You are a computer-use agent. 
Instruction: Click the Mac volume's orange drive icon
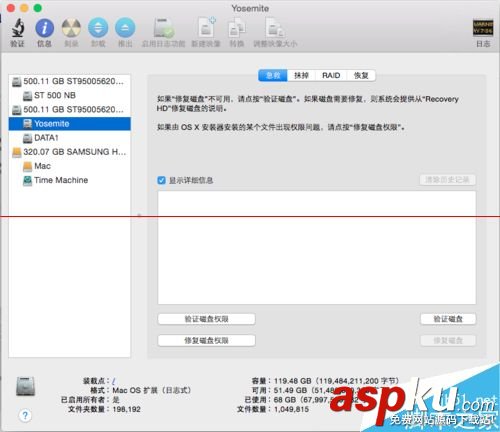tap(28, 166)
